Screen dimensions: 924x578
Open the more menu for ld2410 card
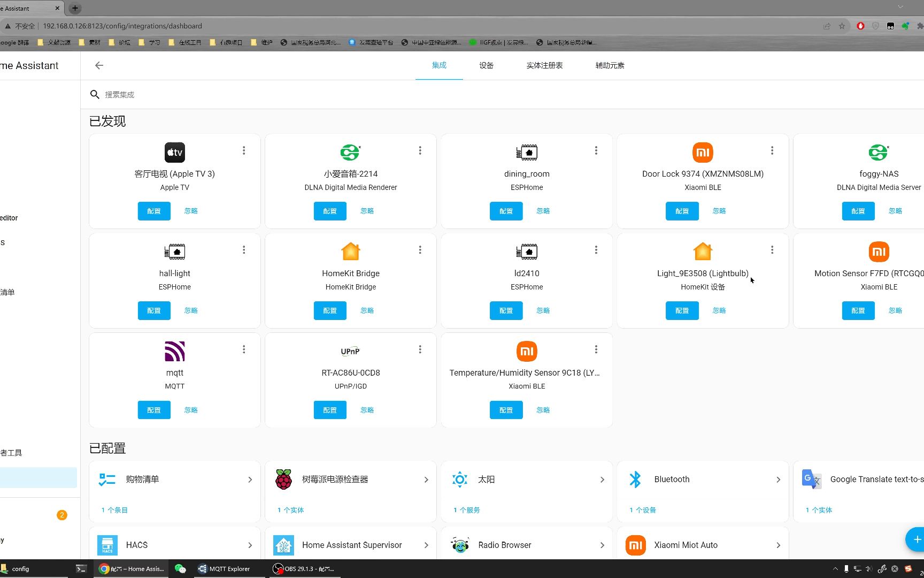[x=596, y=250]
